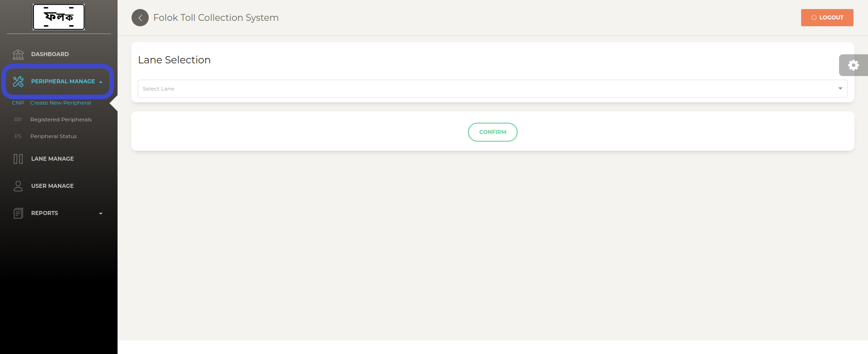Click the Lane Manage columns icon
Screen dimensions: 868x354
[18, 159]
